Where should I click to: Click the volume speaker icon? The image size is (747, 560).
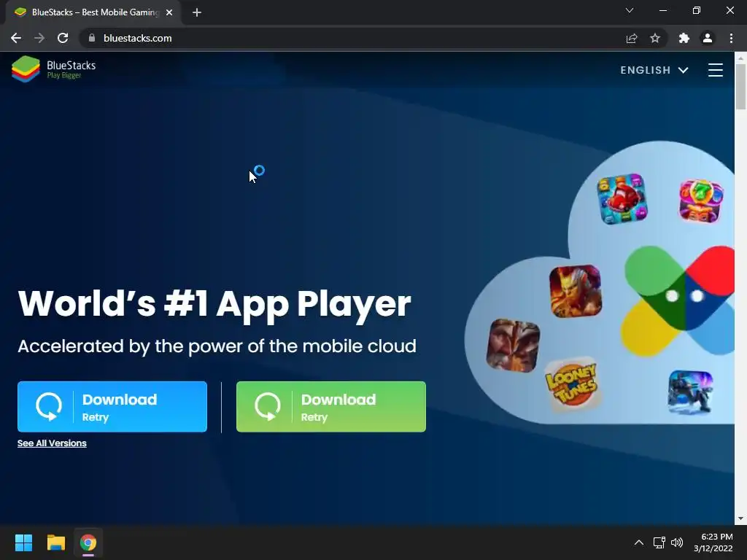pos(676,542)
